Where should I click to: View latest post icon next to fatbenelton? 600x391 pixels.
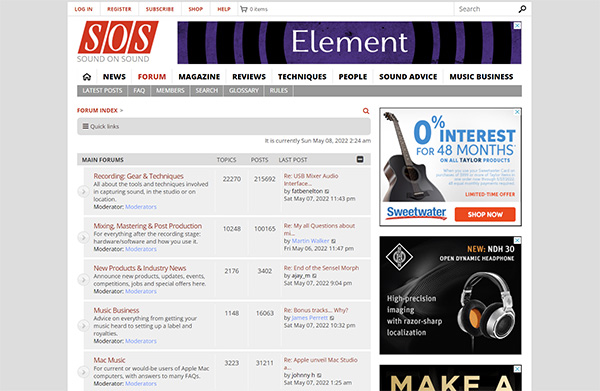click(x=327, y=191)
